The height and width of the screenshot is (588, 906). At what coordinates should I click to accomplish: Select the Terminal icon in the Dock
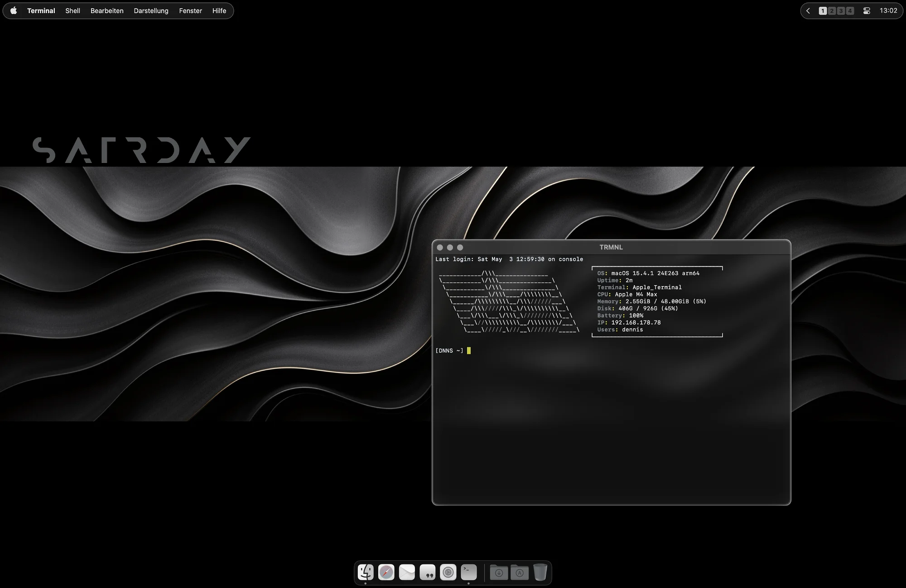click(468, 572)
